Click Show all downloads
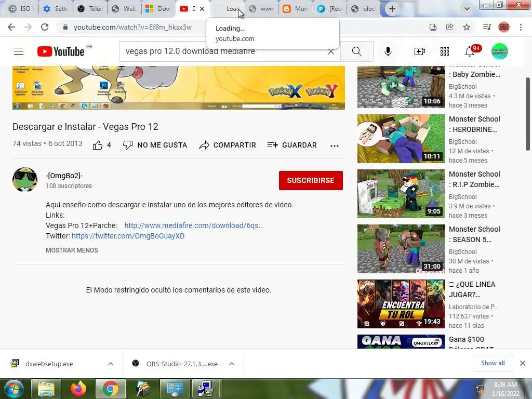The height and width of the screenshot is (399, 532). [493, 363]
